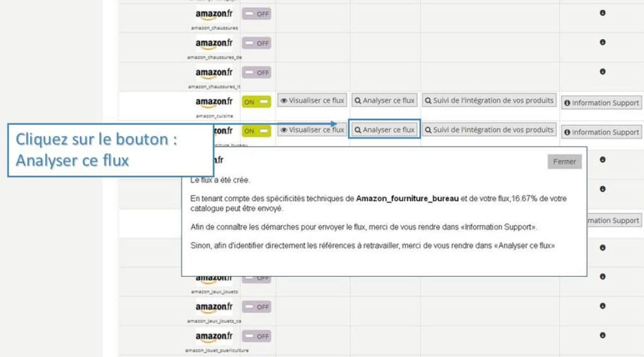Click bold Amazon_fourniture_bureau text in popup
The image size is (644, 357).
(407, 199)
